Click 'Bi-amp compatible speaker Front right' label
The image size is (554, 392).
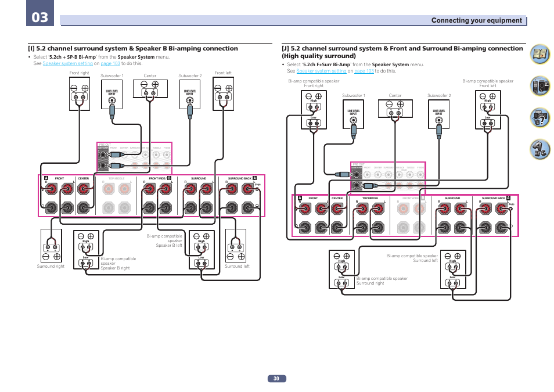[314, 84]
